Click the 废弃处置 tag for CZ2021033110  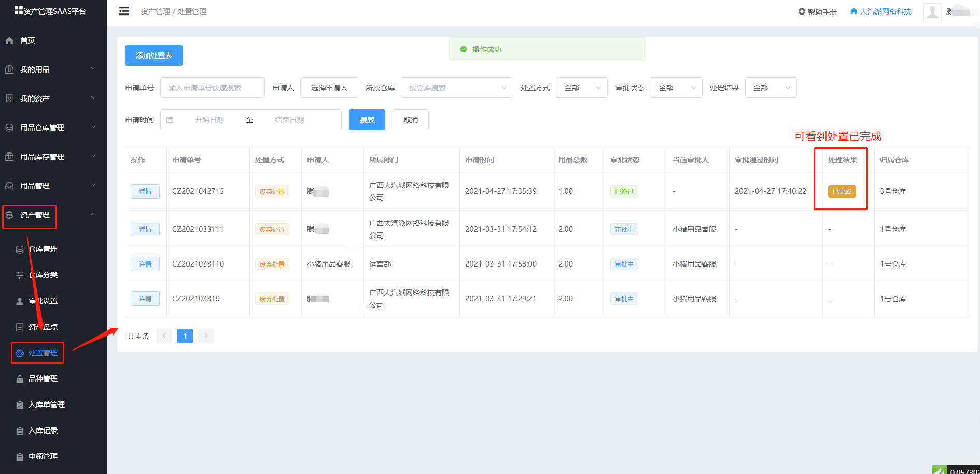(x=272, y=264)
